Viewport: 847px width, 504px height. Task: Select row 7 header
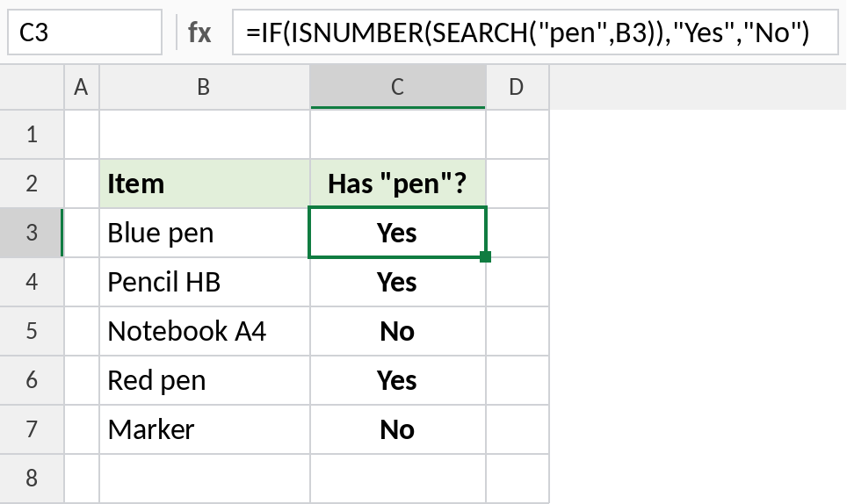point(32,429)
